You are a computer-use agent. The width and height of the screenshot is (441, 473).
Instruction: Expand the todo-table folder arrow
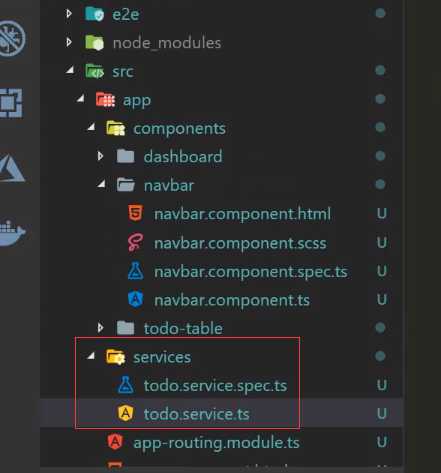[x=100, y=328]
